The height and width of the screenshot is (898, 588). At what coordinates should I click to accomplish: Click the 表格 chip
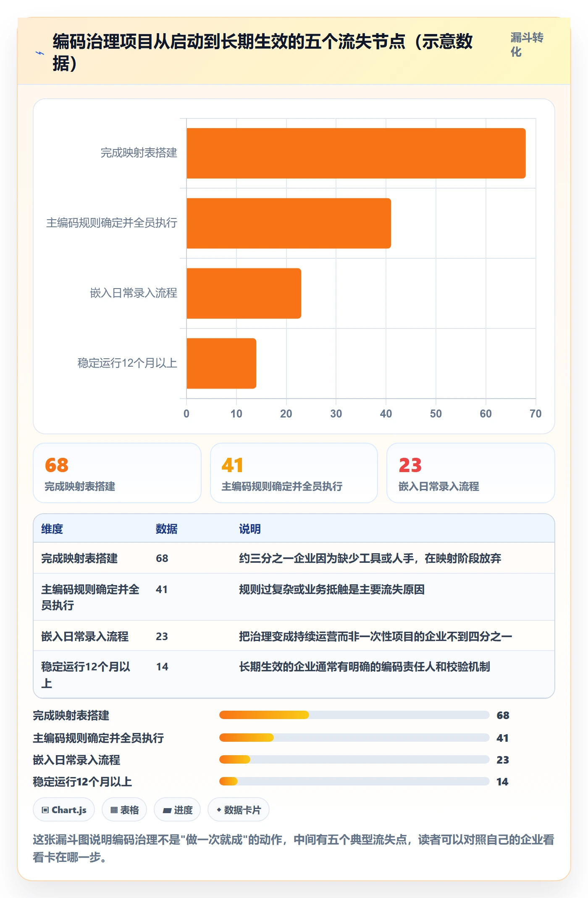coord(124,810)
